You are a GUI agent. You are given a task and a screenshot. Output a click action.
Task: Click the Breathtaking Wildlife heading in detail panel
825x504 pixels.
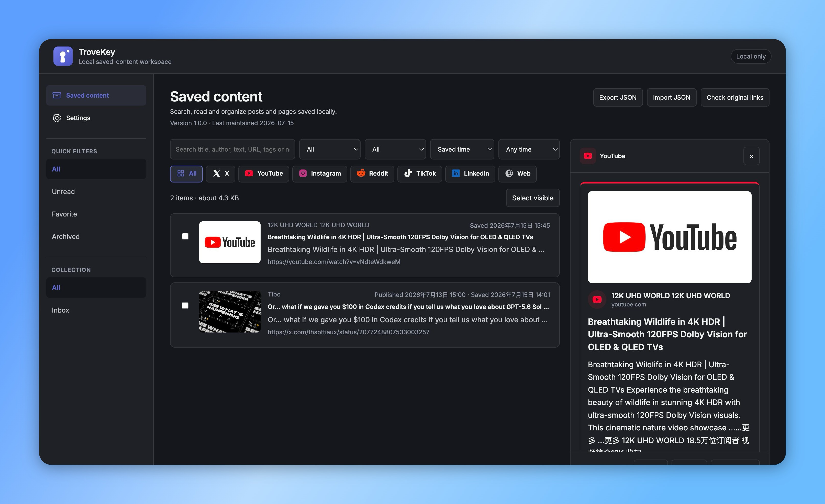667,334
